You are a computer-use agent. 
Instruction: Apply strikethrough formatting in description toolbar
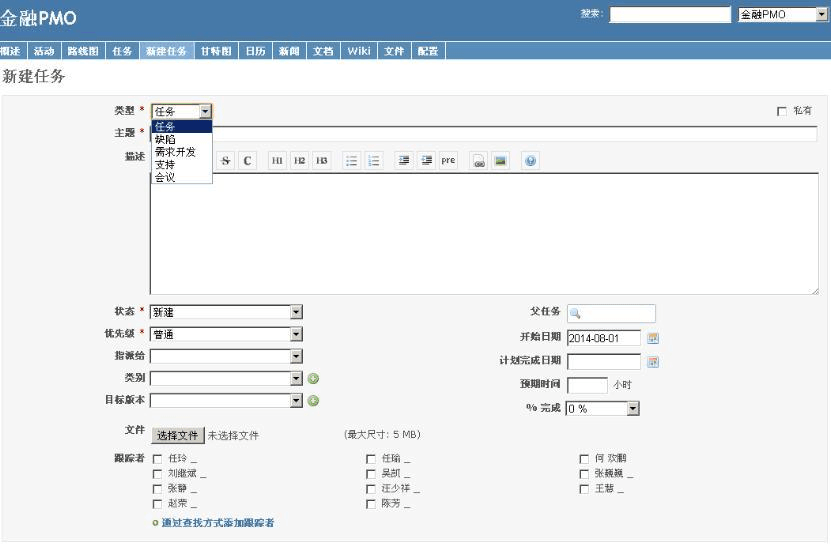click(225, 161)
